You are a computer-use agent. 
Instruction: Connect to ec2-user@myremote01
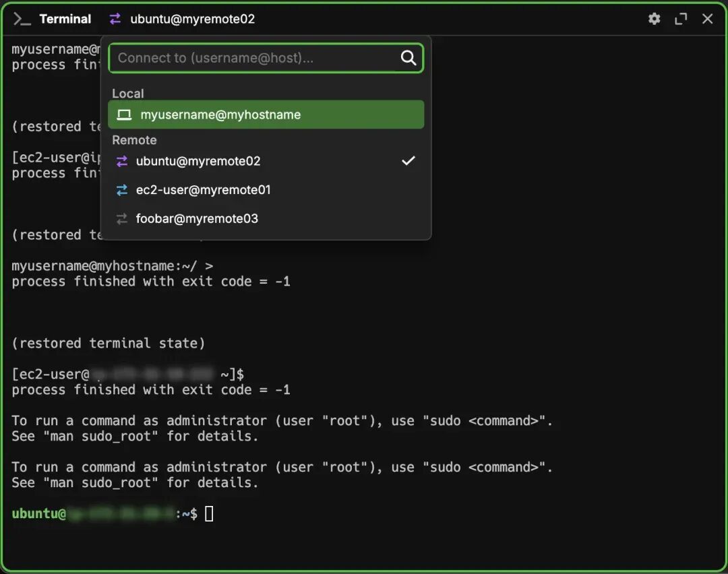266,190
